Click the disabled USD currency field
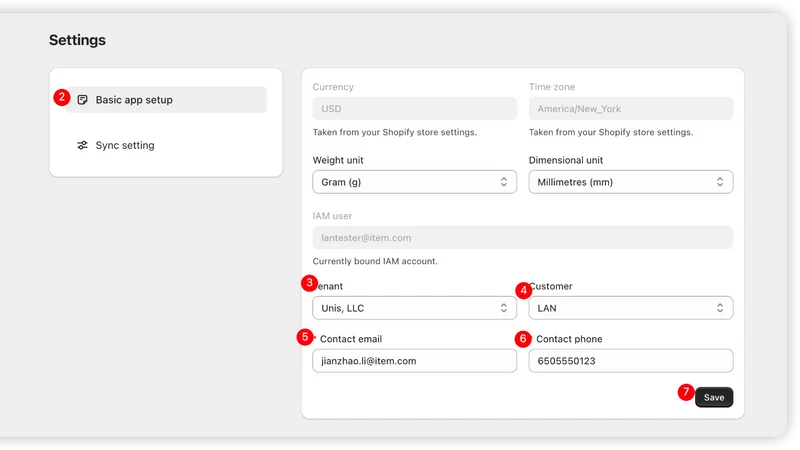This screenshot has height=450, width=800. (414, 109)
